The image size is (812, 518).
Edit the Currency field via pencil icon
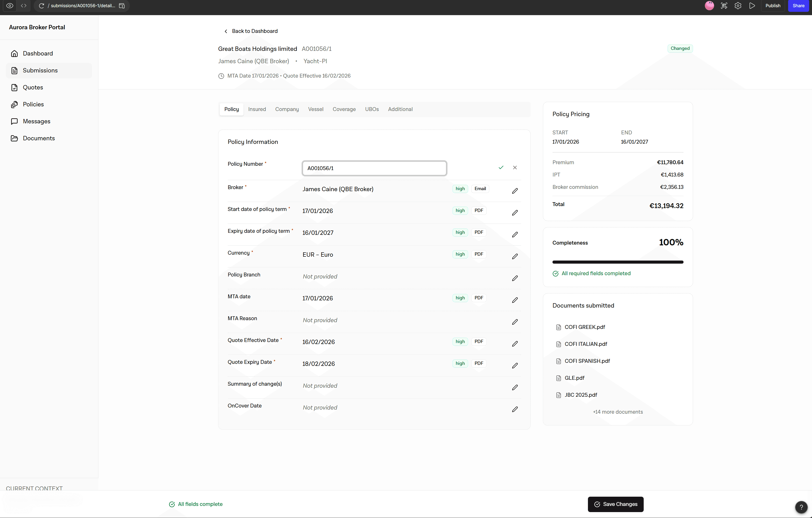(x=515, y=256)
